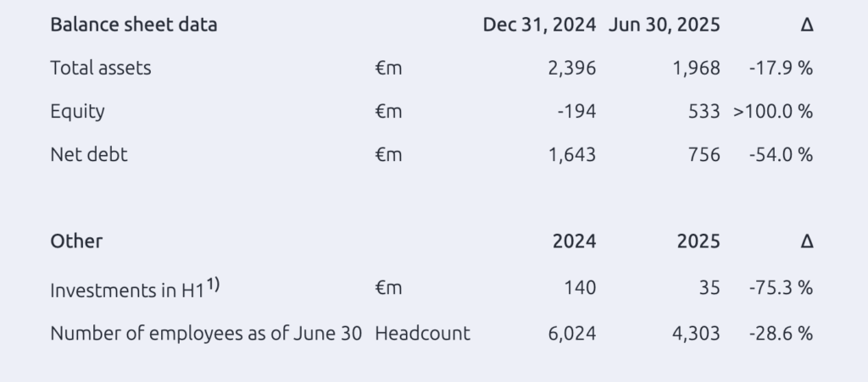Click the -17.9 % change figure
The height and width of the screenshot is (382, 868).
point(781,68)
